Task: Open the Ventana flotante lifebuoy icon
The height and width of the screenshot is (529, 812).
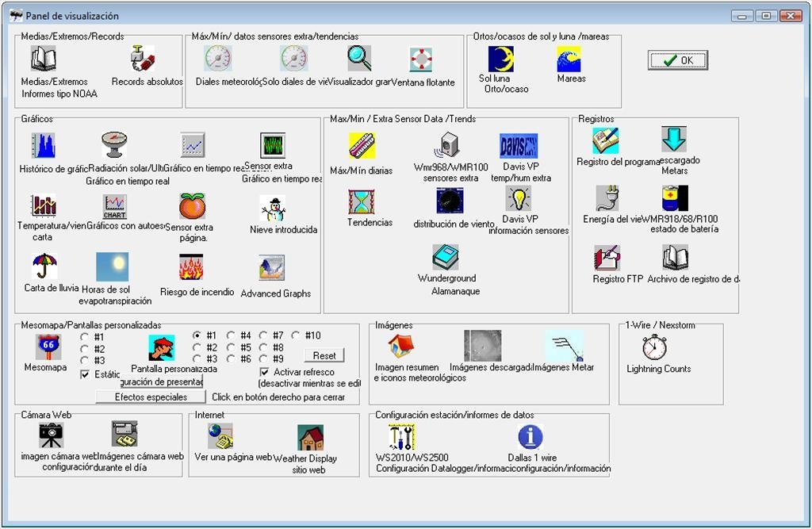Action: point(421,59)
